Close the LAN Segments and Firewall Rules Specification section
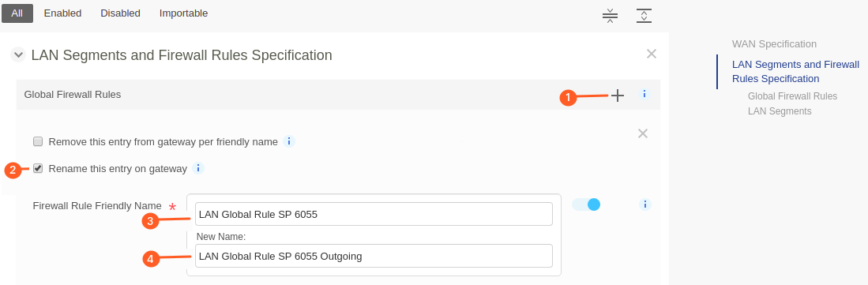868x285 pixels. tap(652, 54)
